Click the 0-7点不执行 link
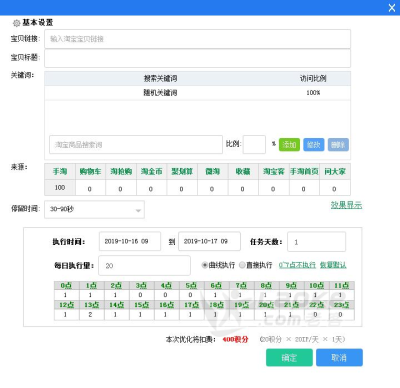 pyautogui.click(x=297, y=265)
